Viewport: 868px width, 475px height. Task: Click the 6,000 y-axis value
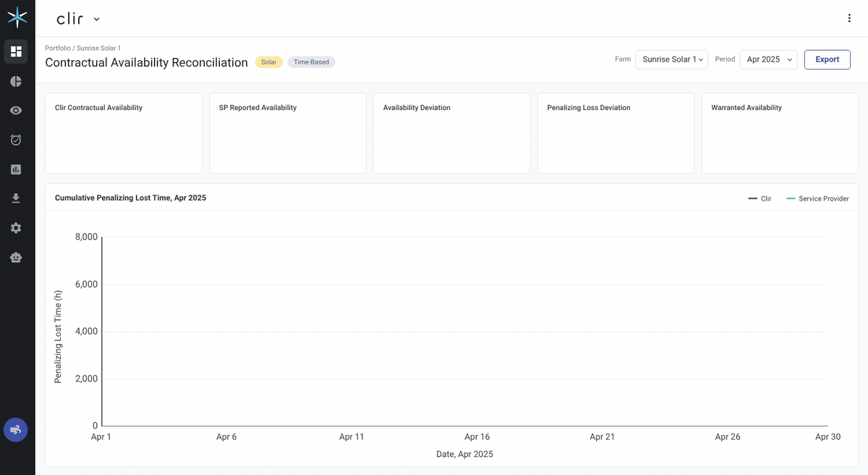86,284
